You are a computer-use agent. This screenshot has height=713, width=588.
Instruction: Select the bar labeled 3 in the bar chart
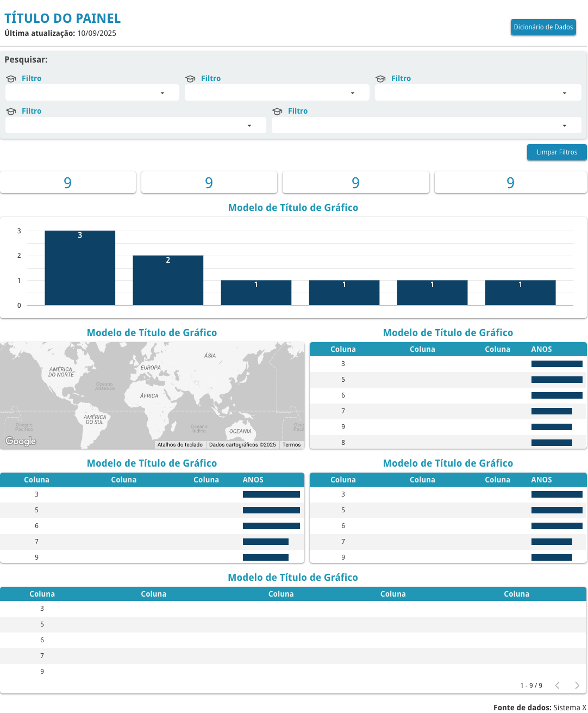point(80,268)
